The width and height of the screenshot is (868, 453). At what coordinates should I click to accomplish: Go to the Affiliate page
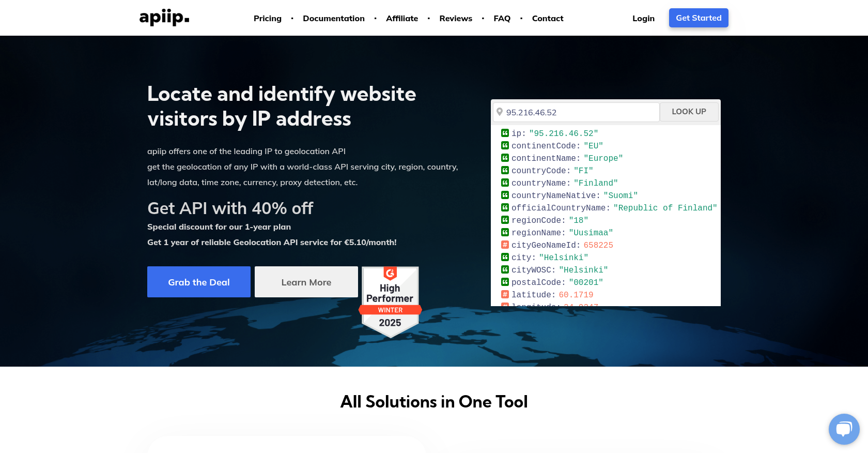402,18
